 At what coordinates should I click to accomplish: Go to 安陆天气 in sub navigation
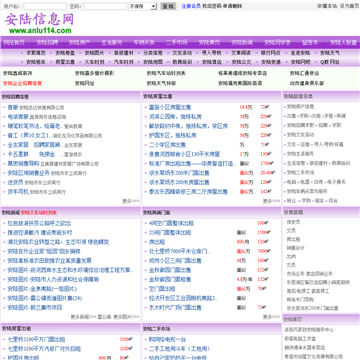(x=330, y=53)
